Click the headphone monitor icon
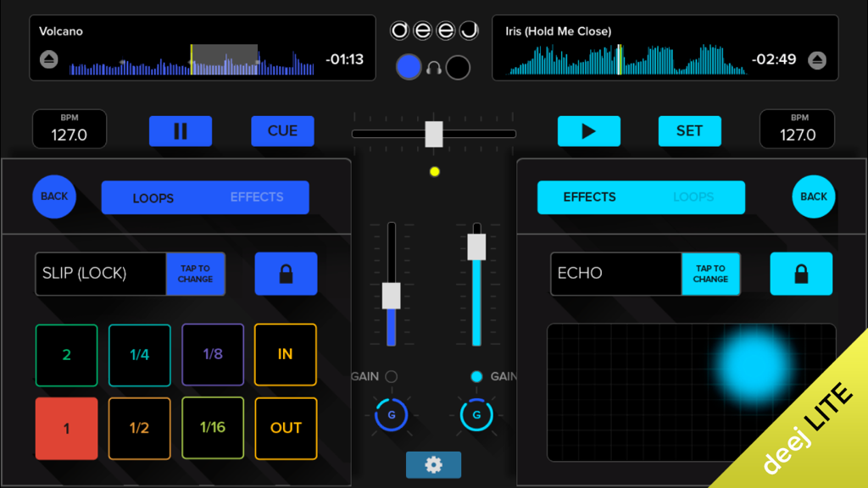 coord(434,66)
